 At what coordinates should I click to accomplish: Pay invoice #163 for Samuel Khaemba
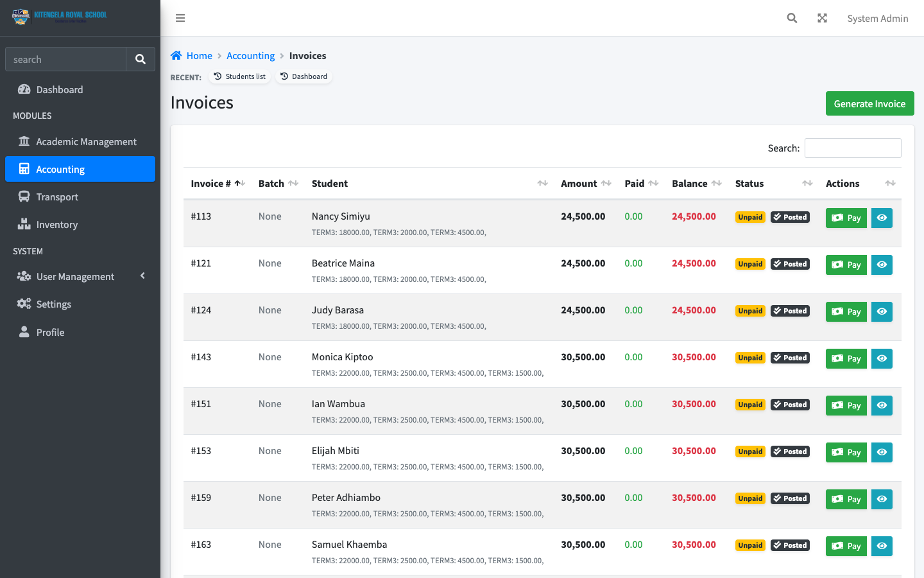click(x=846, y=546)
